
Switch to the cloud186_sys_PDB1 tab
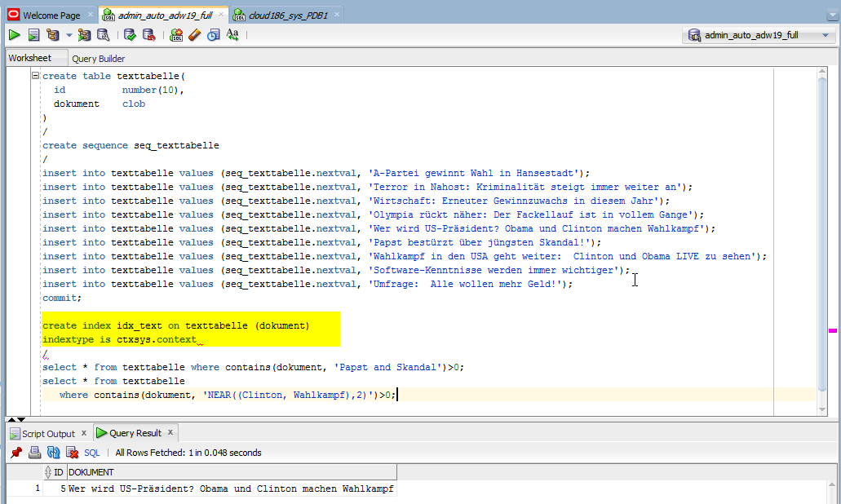click(x=288, y=15)
